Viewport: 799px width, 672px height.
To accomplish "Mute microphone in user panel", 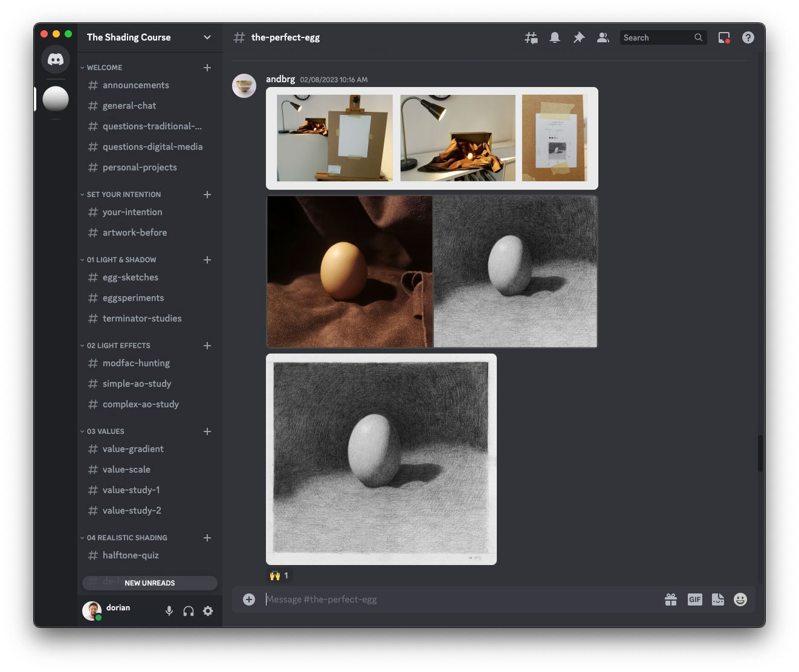I will coord(169,611).
